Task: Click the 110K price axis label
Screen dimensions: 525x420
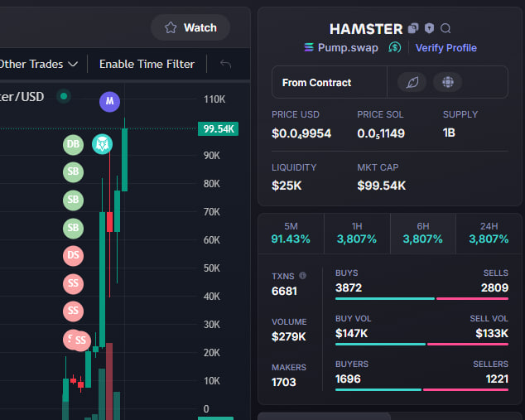Action: 214,99
